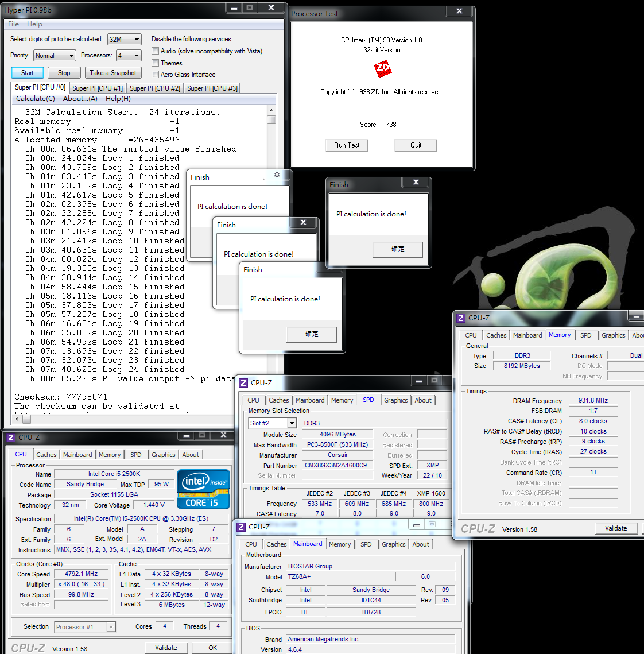644x654 pixels.
Task: Click the CPU-Z title icon of the Mainboard window
Action: (x=241, y=527)
